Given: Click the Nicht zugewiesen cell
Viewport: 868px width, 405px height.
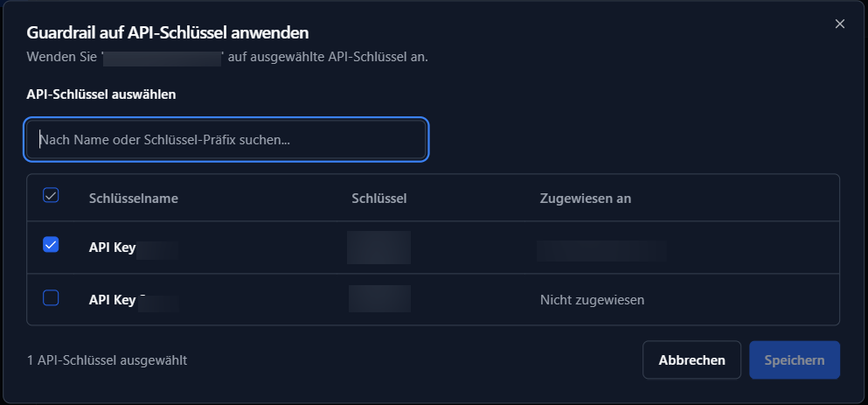Looking at the screenshot, I should 592,300.
